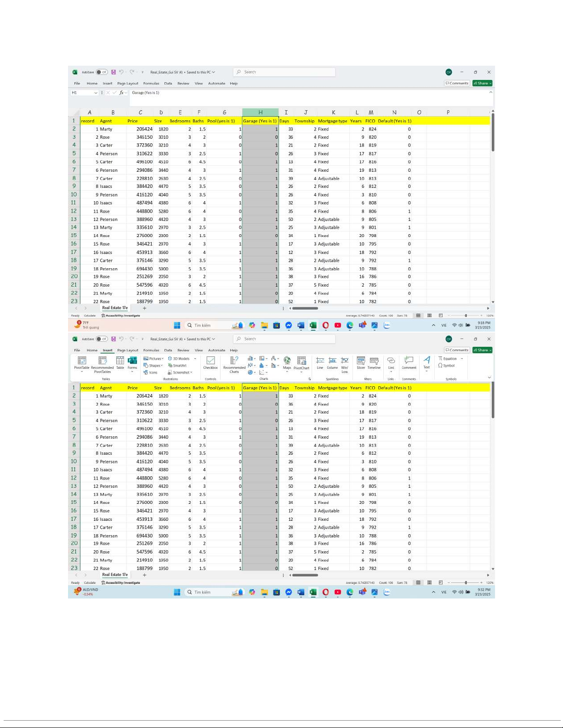Adjust the zoom slider in the upper window status bar
The height and width of the screenshot is (728, 563).
[466, 316]
